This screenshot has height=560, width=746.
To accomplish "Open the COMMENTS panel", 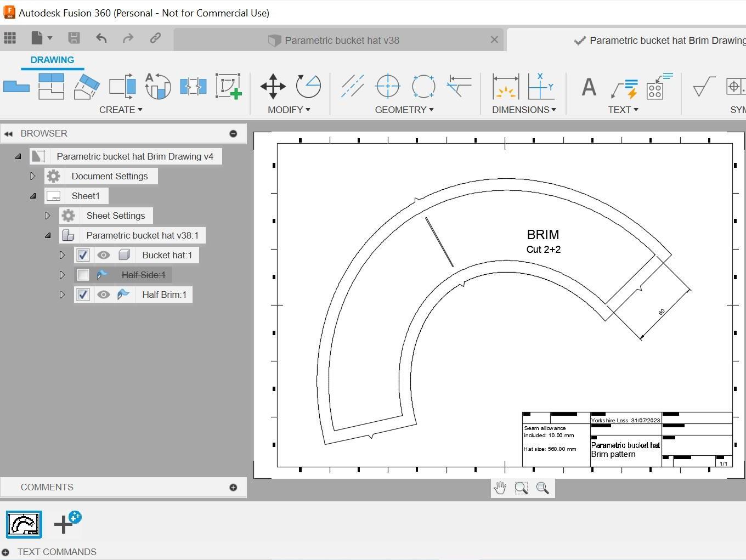I will 47,487.
